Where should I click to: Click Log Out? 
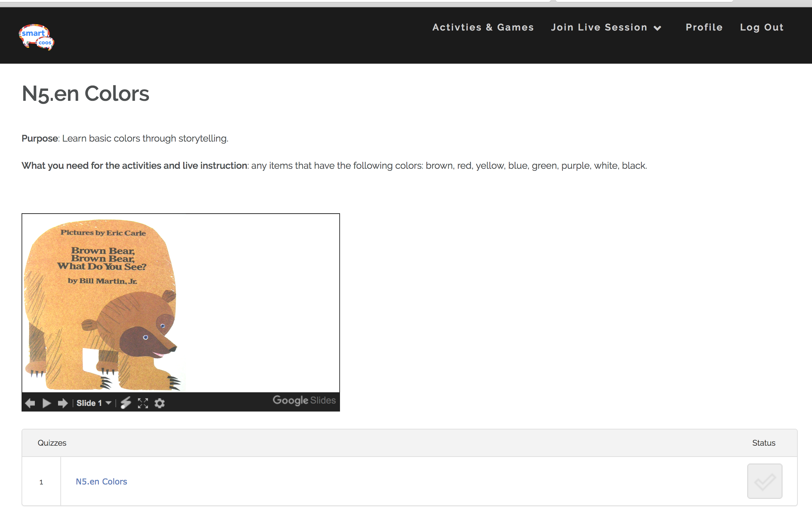tap(762, 27)
